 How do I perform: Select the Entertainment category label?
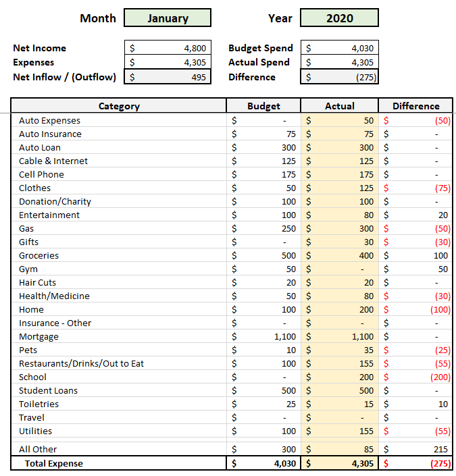pos(49,215)
